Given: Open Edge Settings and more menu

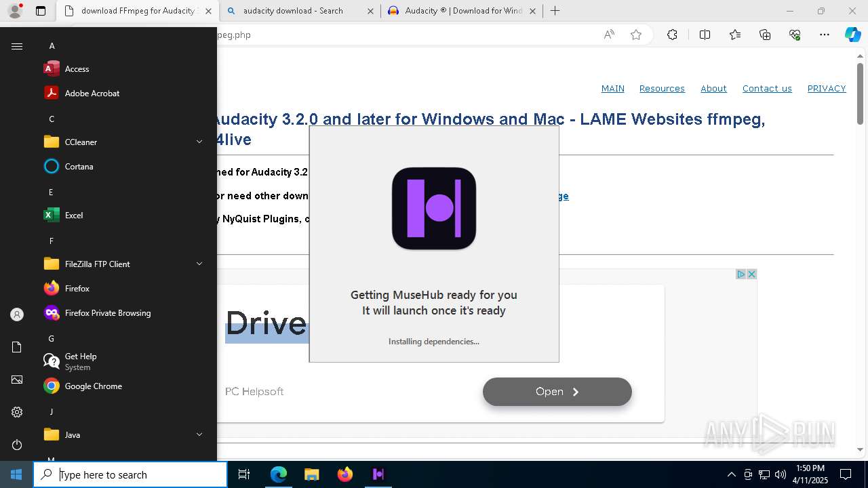Looking at the screenshot, I should (x=825, y=35).
